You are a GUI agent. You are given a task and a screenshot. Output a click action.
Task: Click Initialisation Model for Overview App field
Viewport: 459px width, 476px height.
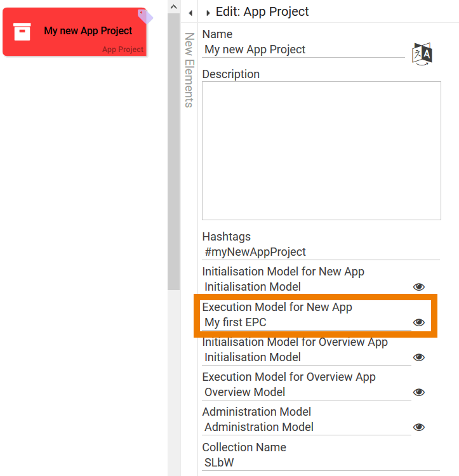point(307,357)
